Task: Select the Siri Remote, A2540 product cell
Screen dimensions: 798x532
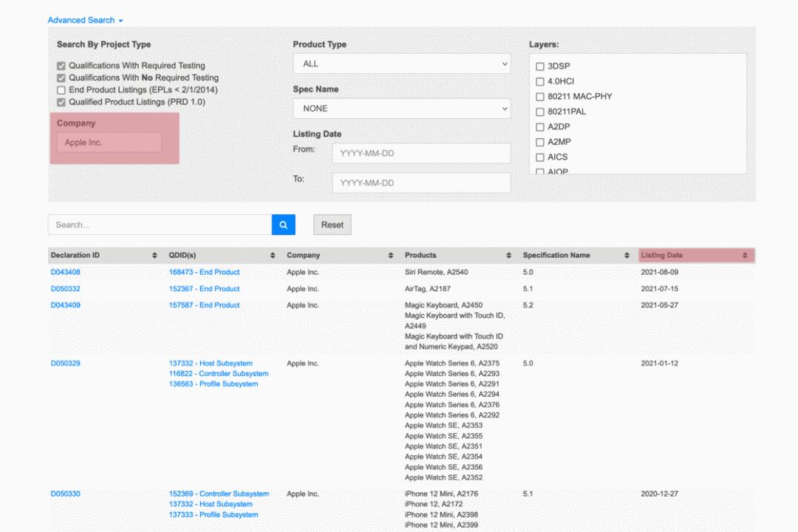Action: [436, 273]
